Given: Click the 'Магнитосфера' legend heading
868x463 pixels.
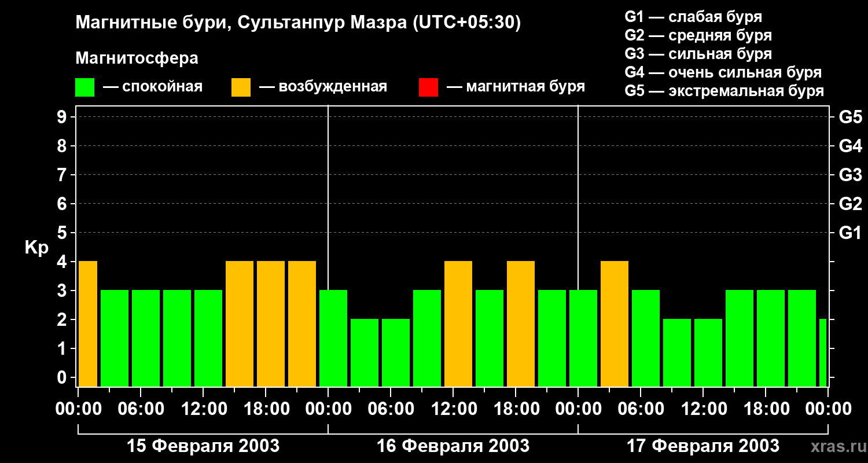Looking at the screenshot, I should coord(137,58).
